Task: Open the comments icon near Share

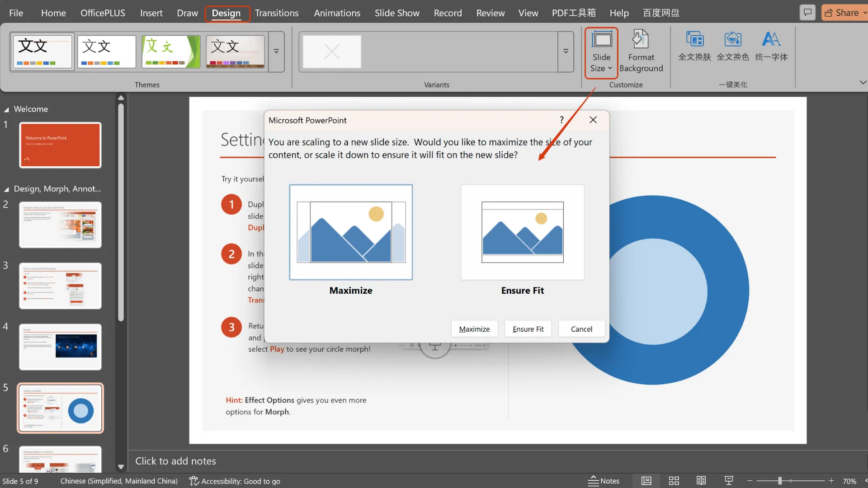Action: (807, 13)
